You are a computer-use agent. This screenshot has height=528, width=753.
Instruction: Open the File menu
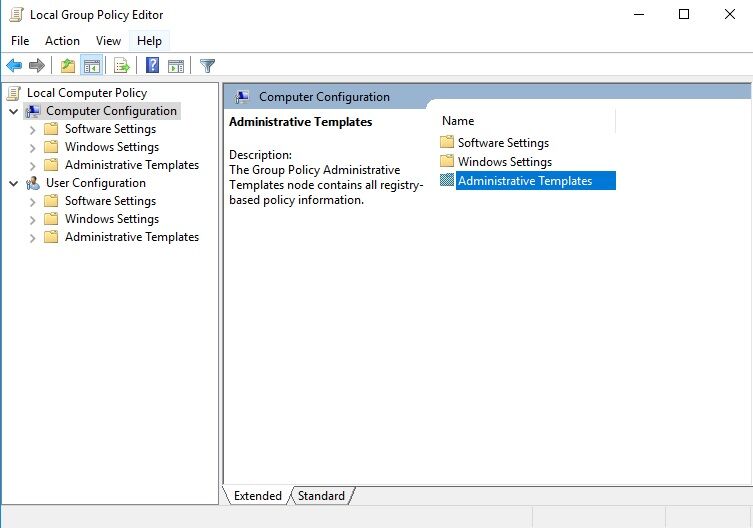pos(20,41)
